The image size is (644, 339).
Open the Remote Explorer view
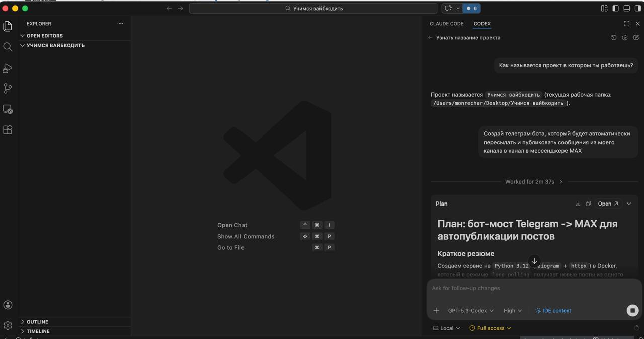(x=8, y=109)
